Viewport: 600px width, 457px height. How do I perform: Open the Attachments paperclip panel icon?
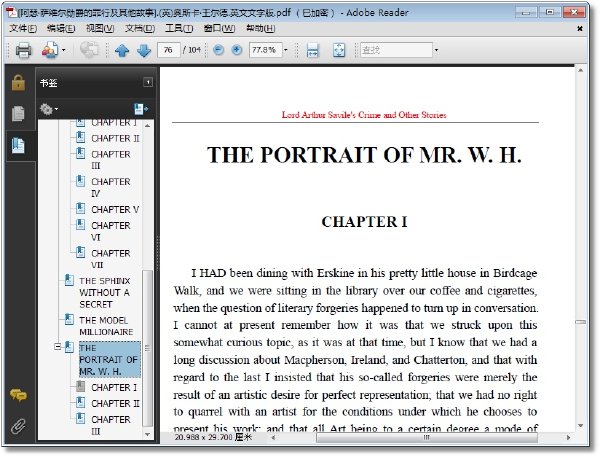[18, 426]
